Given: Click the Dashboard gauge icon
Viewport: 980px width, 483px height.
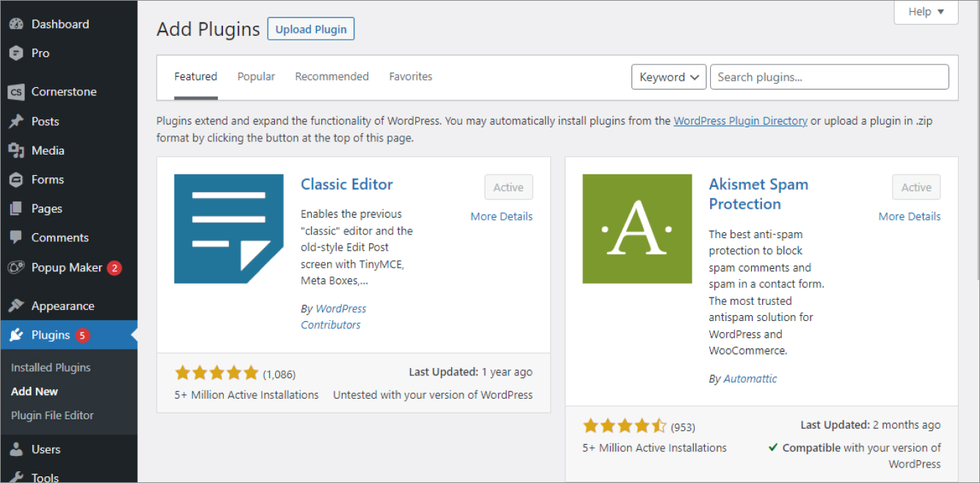Looking at the screenshot, I should (x=16, y=24).
